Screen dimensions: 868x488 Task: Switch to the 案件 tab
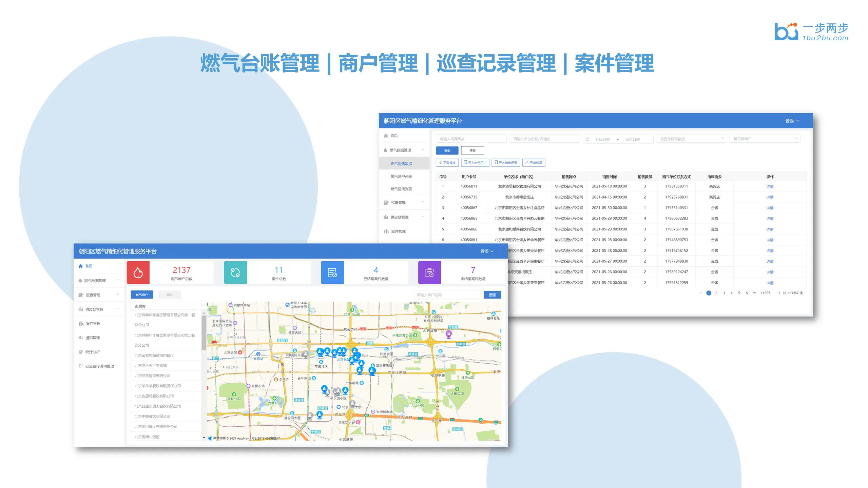[x=170, y=295]
